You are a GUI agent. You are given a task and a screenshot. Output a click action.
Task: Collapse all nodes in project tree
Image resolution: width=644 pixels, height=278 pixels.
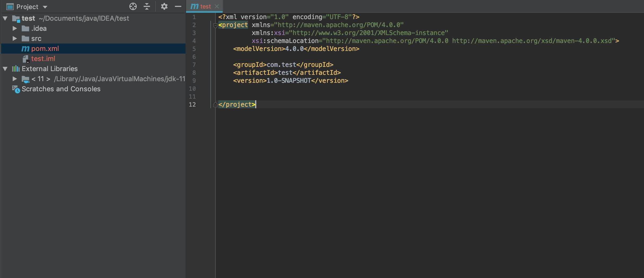pos(147,6)
